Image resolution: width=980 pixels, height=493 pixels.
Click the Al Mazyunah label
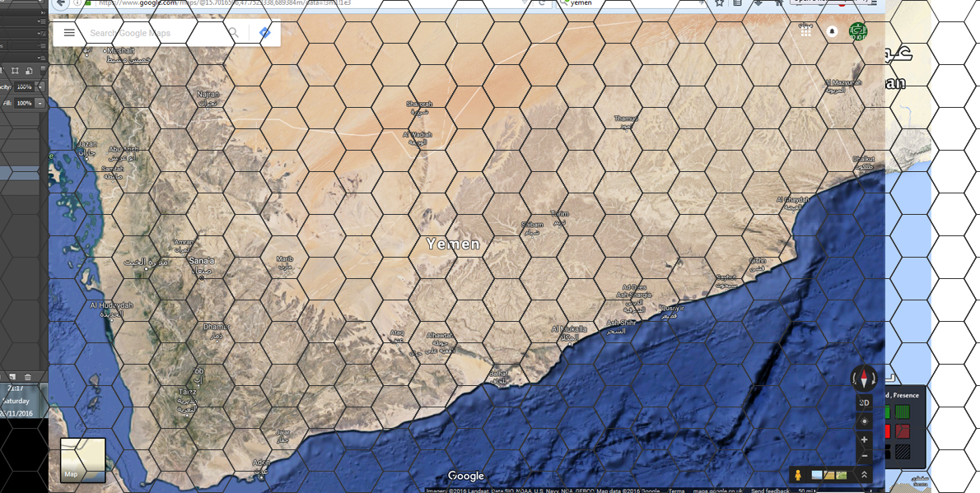[843, 81]
